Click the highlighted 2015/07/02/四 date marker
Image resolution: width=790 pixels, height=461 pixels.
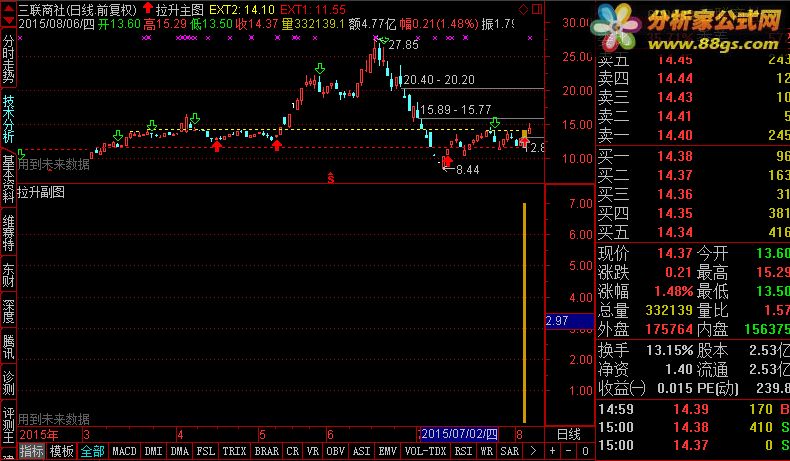[459, 434]
